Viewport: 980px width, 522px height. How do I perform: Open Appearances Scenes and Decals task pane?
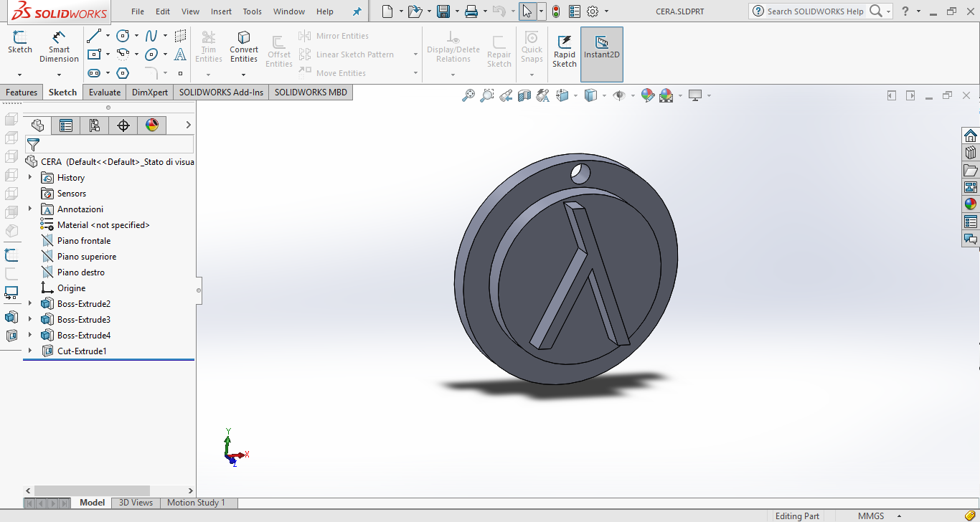click(x=971, y=204)
